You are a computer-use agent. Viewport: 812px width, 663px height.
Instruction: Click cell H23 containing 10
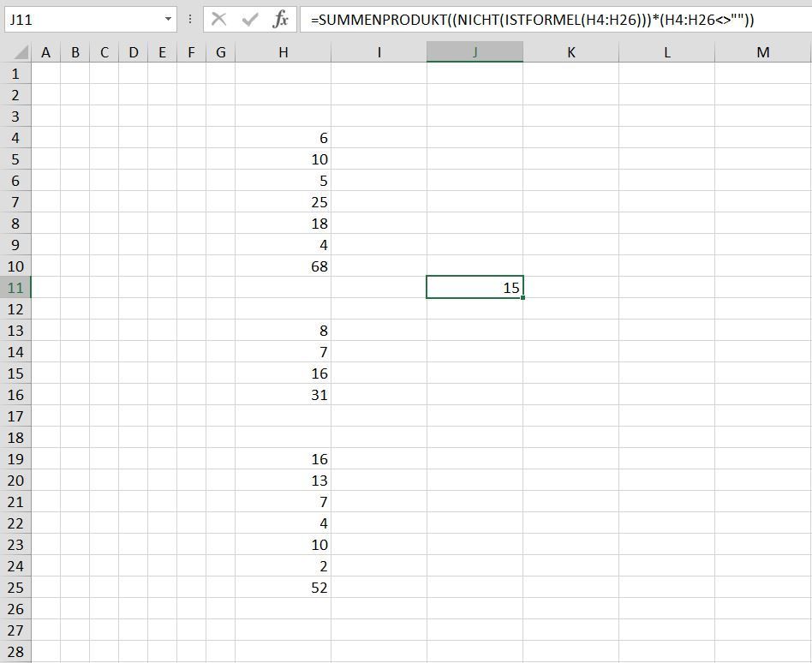coord(284,545)
